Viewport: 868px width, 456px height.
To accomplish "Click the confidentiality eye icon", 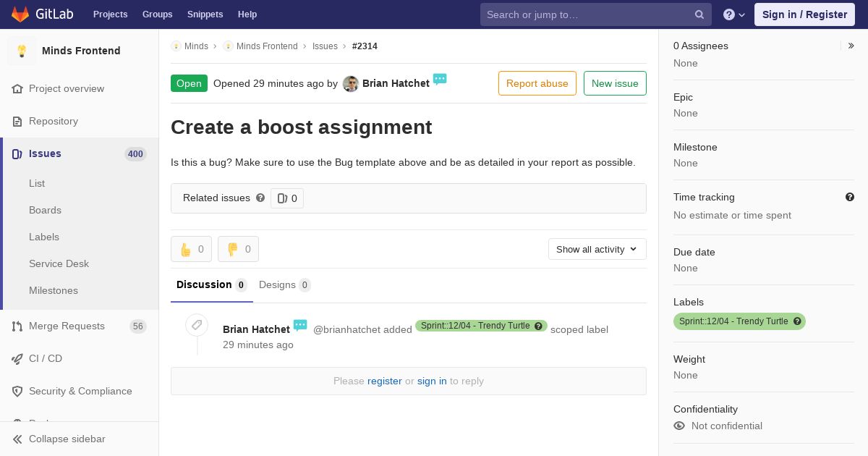I will (x=679, y=426).
